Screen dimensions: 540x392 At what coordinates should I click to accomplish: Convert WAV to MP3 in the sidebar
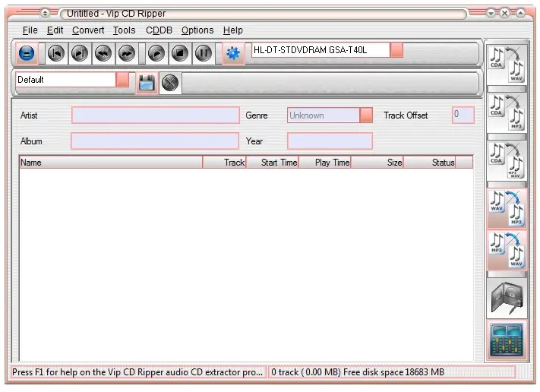pyautogui.click(x=507, y=208)
